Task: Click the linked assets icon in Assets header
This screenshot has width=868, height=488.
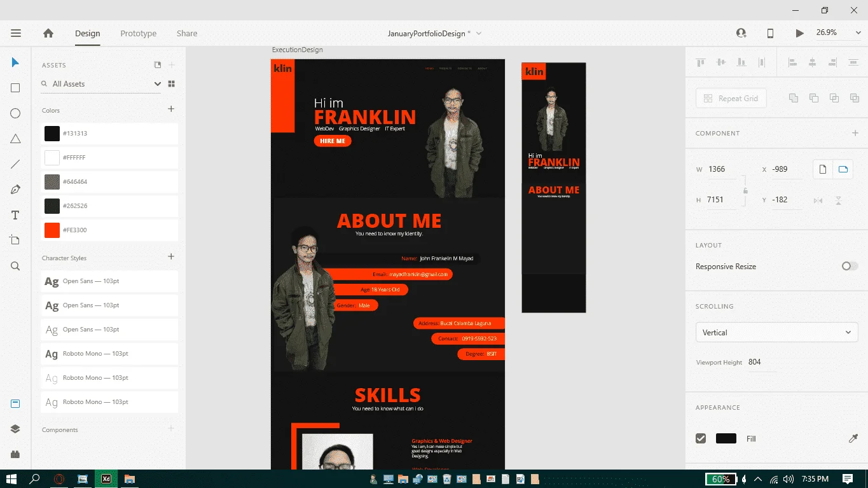Action: [158, 65]
